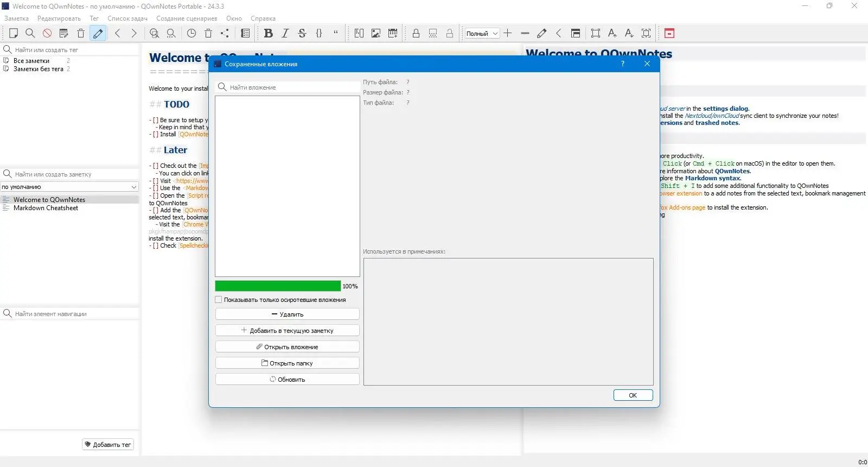Click the replace-text magnifier with dots icon

coord(171,33)
